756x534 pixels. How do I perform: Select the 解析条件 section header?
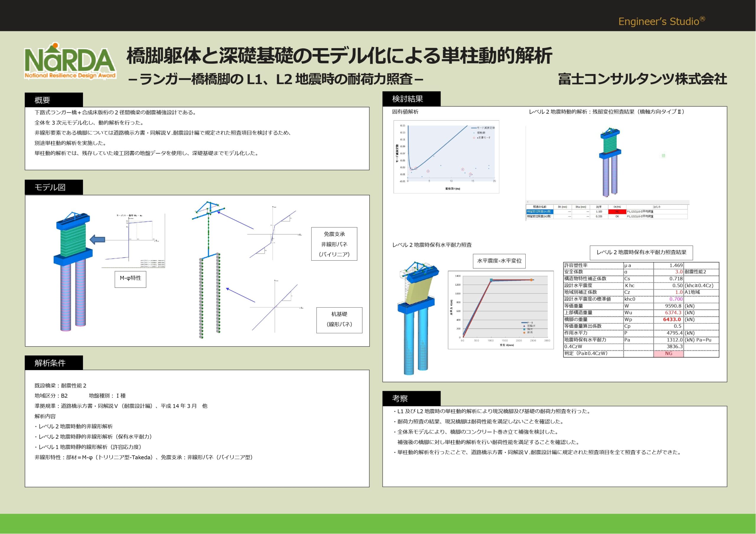[54, 363]
